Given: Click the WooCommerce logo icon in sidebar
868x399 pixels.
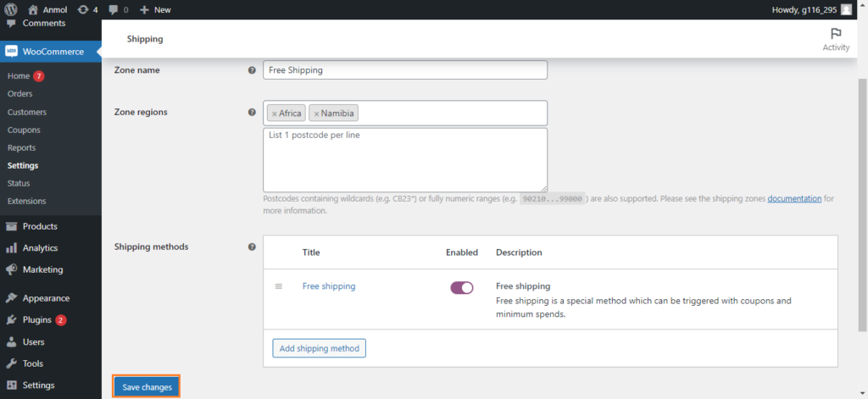Looking at the screenshot, I should click(x=11, y=52).
